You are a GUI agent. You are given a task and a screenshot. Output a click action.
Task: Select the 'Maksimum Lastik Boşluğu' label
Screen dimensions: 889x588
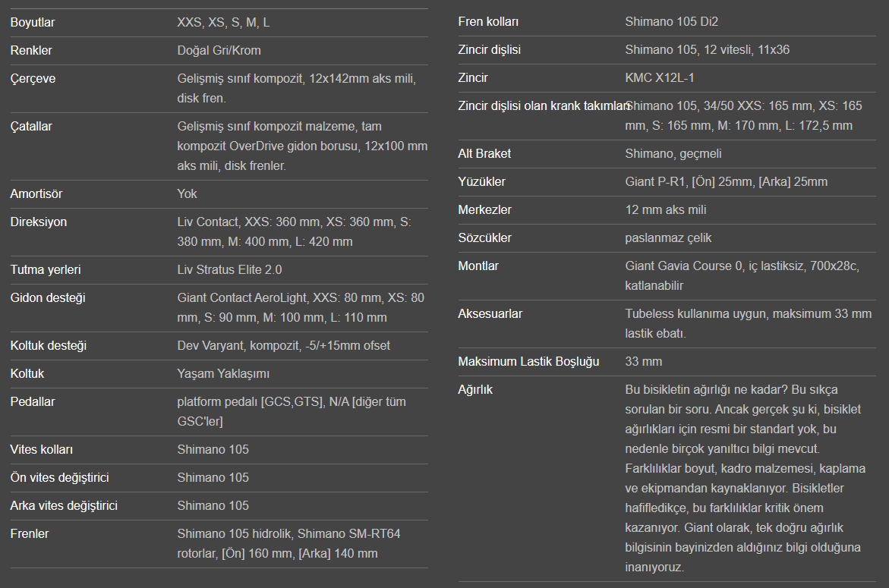click(528, 361)
